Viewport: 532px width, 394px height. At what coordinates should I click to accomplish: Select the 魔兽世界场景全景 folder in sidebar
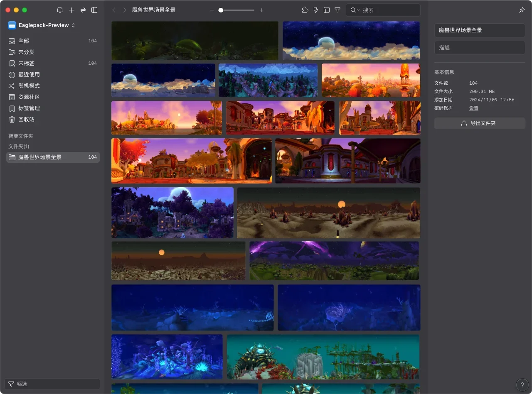tap(53, 157)
